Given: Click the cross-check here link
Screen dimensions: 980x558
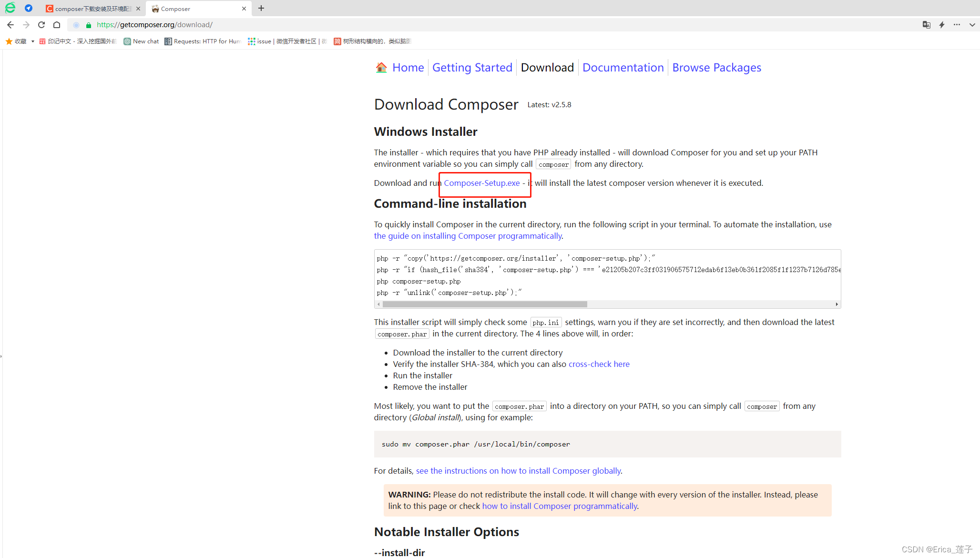Looking at the screenshot, I should point(599,364).
